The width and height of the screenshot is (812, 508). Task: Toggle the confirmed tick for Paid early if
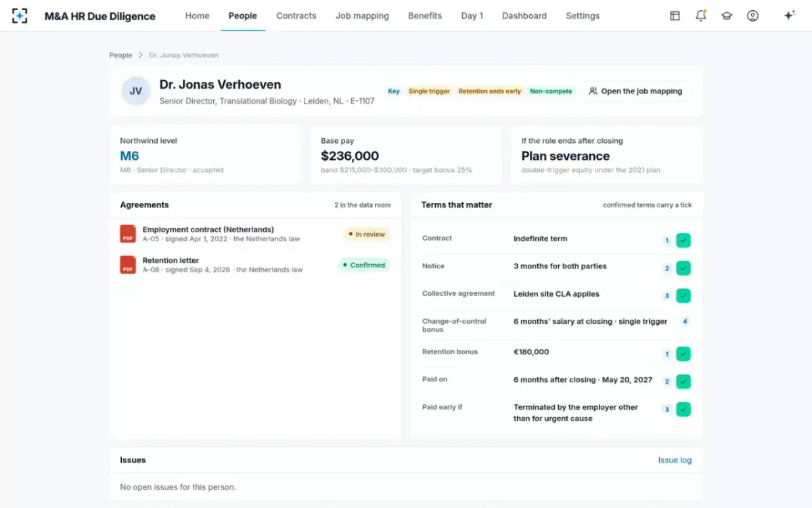pyautogui.click(x=683, y=409)
